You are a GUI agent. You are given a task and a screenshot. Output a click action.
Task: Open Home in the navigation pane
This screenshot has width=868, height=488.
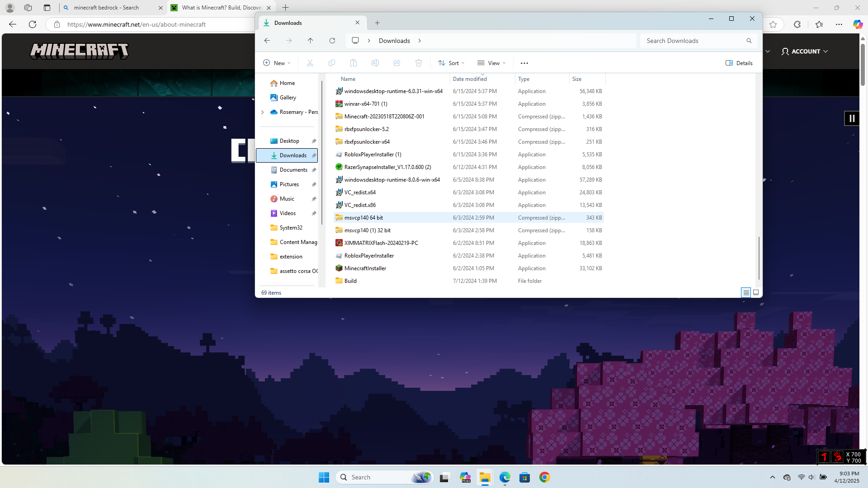click(287, 83)
